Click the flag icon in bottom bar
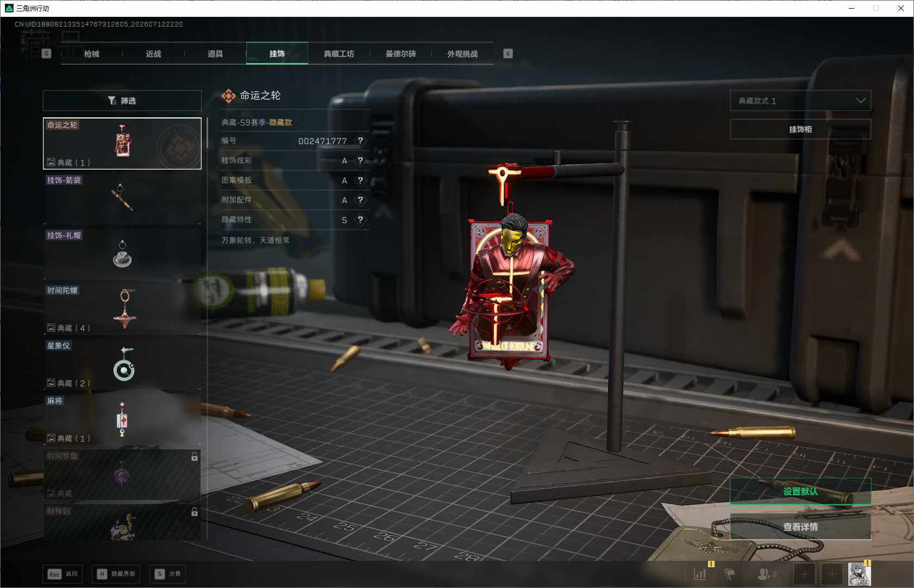 point(729,574)
